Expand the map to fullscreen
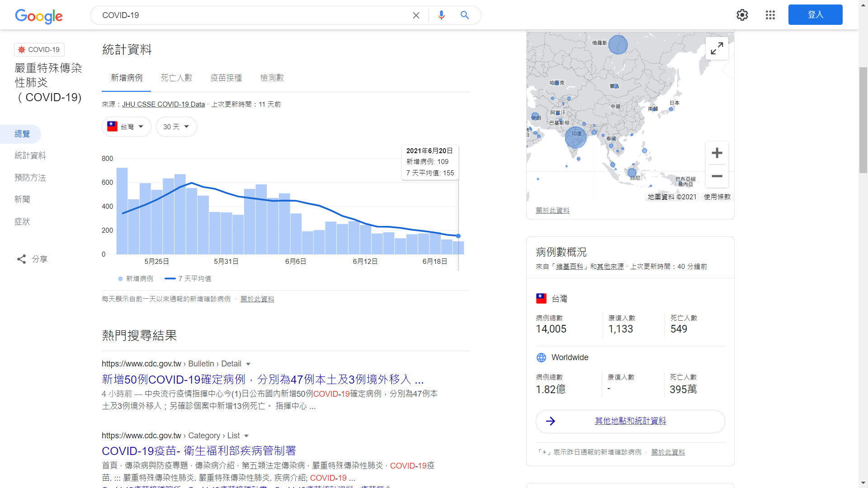868x488 pixels. pyautogui.click(x=717, y=48)
